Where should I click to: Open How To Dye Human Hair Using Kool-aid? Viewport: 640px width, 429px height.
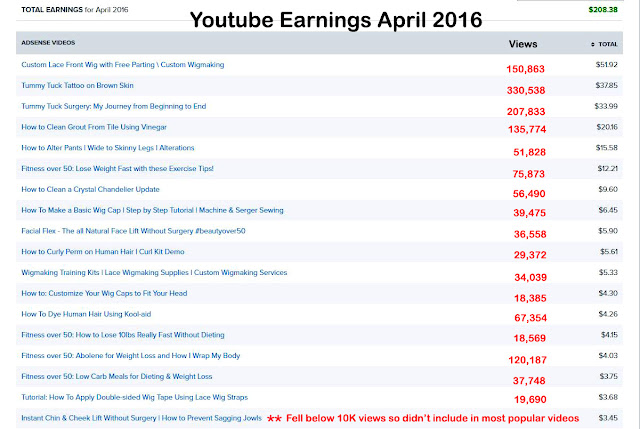click(x=86, y=314)
